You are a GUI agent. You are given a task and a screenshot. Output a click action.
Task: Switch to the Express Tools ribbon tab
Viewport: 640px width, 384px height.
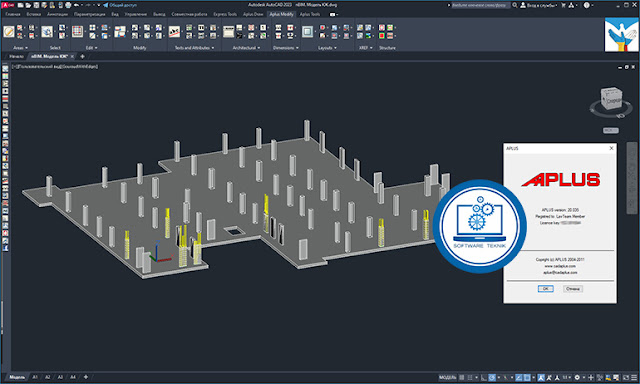pyautogui.click(x=225, y=14)
